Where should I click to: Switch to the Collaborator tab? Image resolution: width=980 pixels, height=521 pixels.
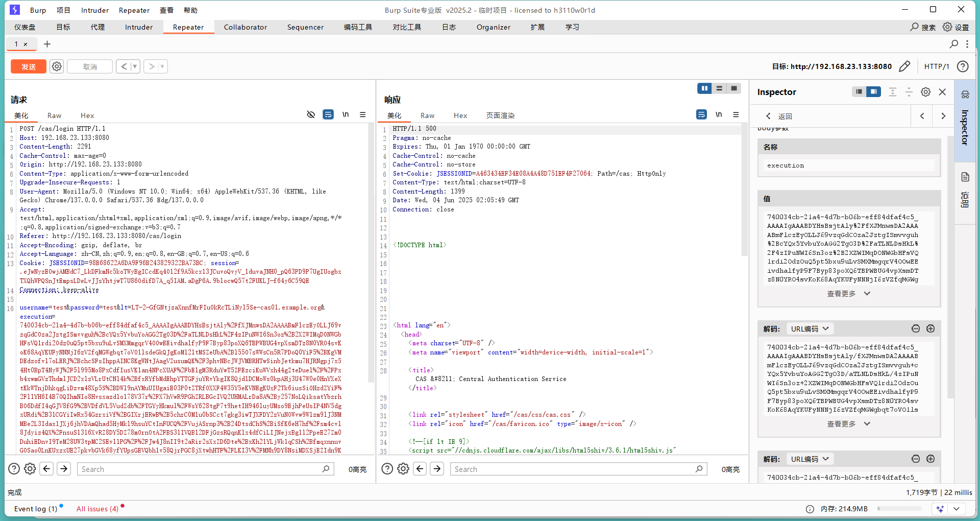pyautogui.click(x=246, y=27)
